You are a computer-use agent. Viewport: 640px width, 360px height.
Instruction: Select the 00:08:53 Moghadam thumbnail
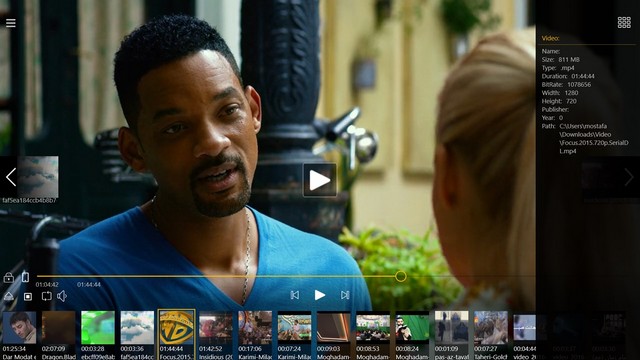tap(373, 335)
